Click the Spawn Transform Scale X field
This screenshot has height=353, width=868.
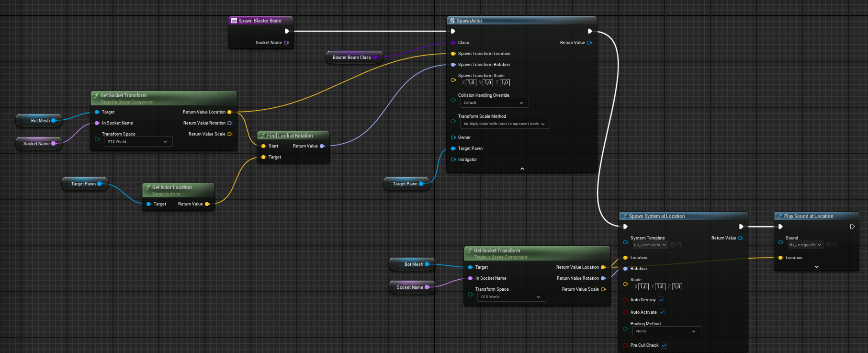pos(471,82)
